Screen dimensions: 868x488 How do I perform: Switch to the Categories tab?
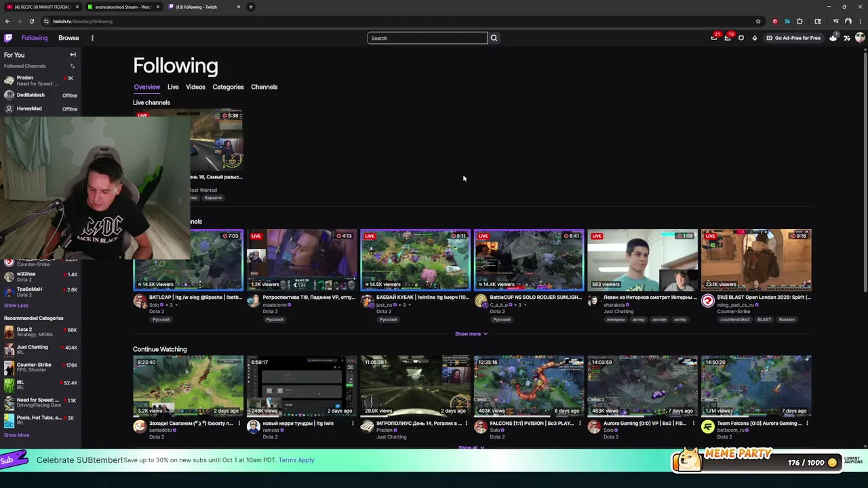click(228, 87)
